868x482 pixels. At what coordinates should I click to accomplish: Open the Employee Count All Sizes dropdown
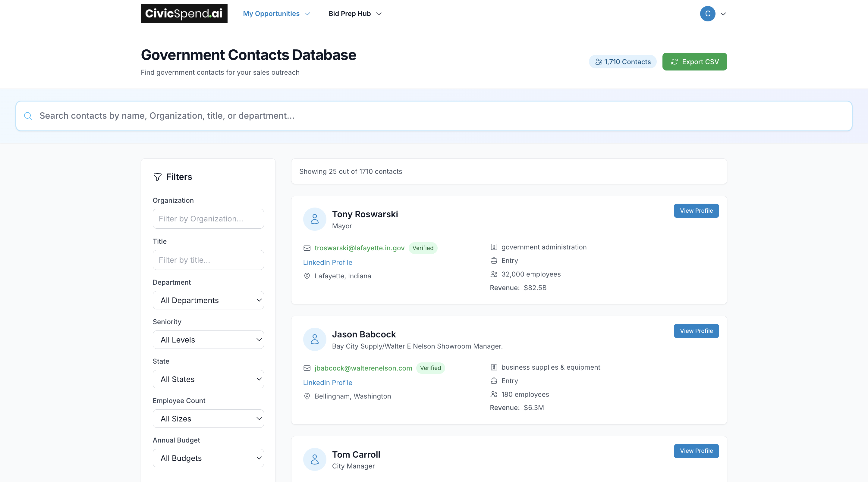(208, 418)
